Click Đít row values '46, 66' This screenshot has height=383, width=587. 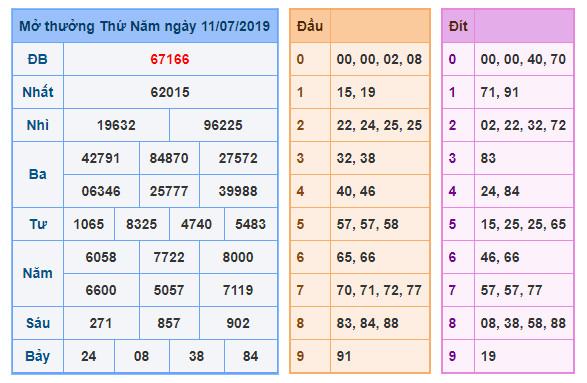(x=500, y=257)
